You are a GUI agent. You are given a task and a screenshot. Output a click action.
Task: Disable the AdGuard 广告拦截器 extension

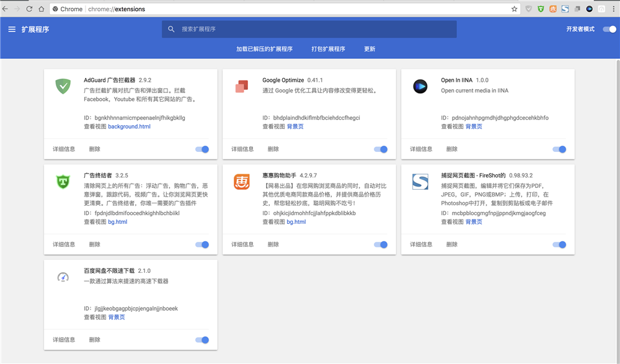(x=202, y=149)
